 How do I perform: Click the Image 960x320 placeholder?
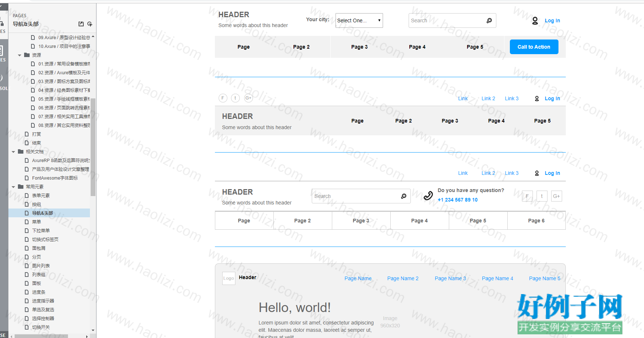pyautogui.click(x=390, y=322)
